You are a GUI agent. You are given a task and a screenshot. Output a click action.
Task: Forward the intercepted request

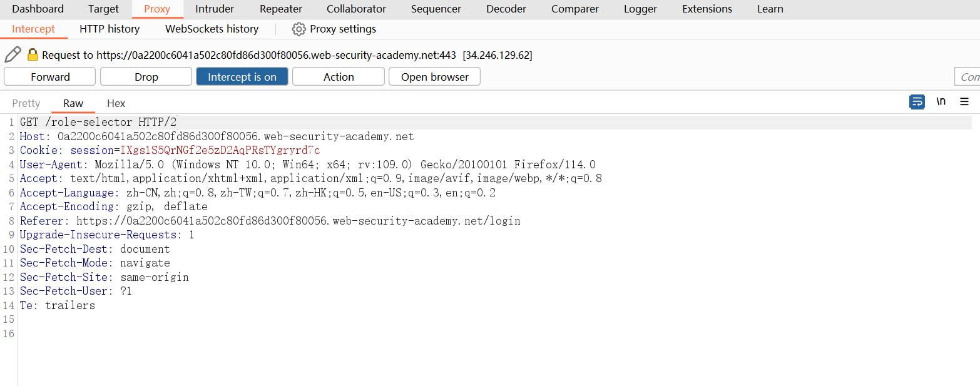pos(50,77)
